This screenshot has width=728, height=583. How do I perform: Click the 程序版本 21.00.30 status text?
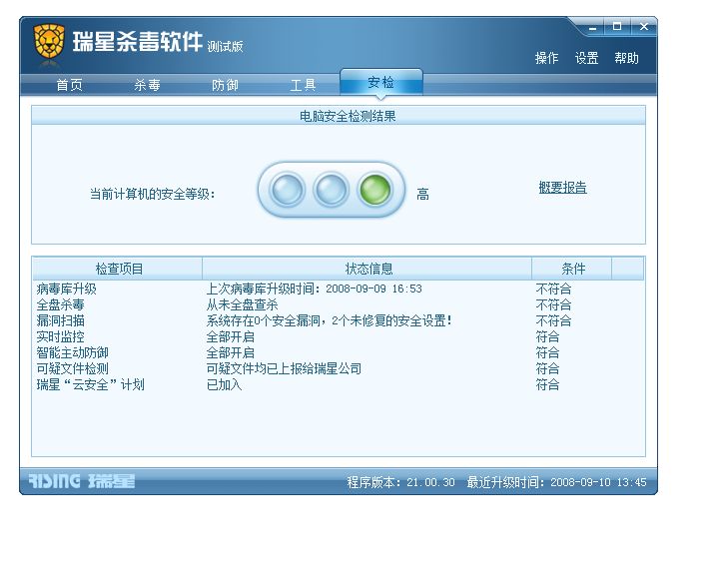tap(401, 482)
